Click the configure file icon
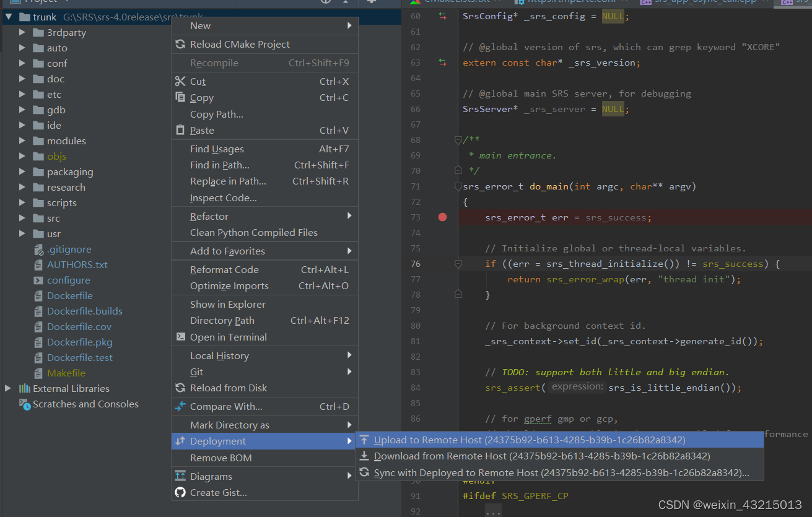This screenshot has width=812, height=517. tap(38, 280)
